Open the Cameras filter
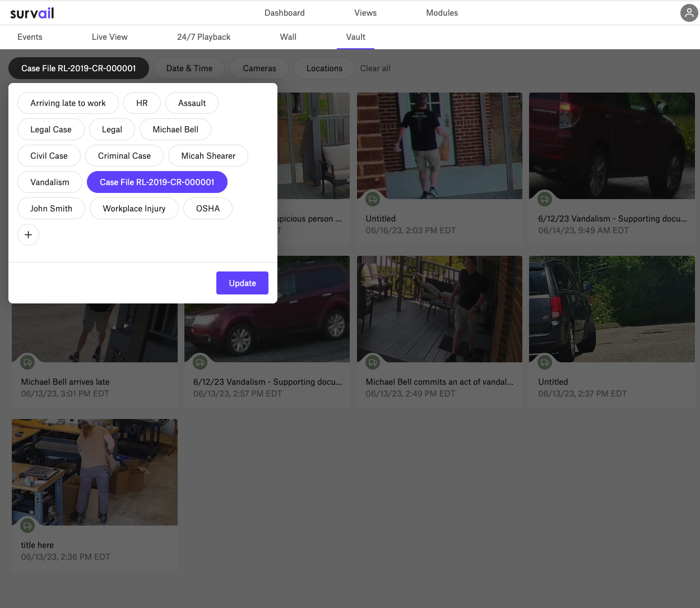The width and height of the screenshot is (700, 608). 259,68
